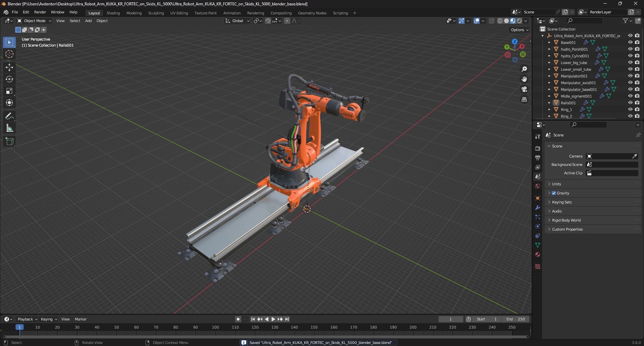The image size is (644, 346).
Task: Click the End frame 250 field
Action: (x=516, y=319)
